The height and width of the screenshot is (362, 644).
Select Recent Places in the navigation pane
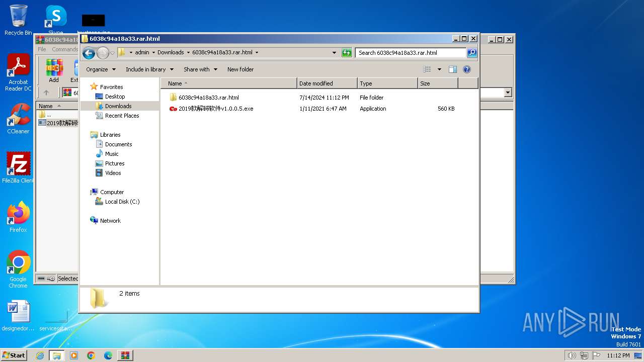(122, 116)
